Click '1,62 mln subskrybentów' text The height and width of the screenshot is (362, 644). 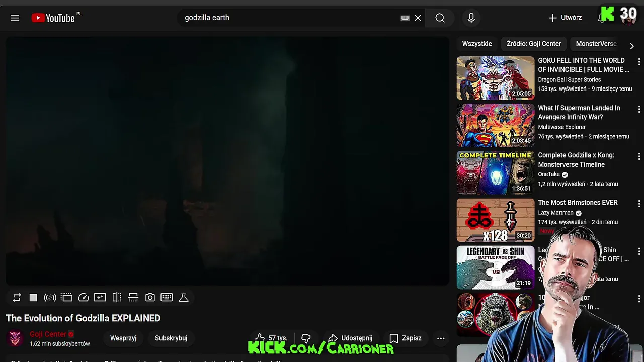[x=59, y=344]
